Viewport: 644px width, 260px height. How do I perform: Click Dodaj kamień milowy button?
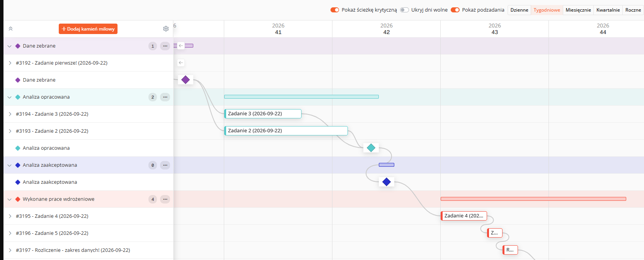tap(88, 29)
